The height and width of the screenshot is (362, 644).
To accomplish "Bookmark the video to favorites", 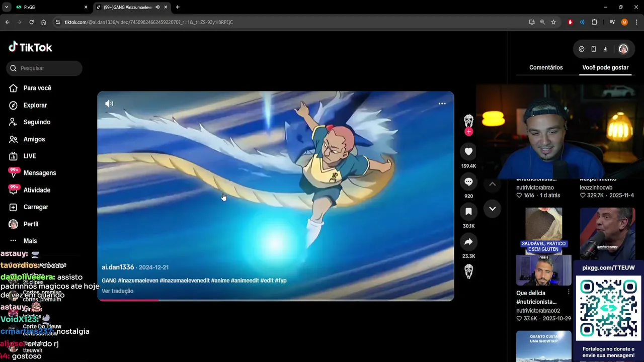I will (468, 212).
